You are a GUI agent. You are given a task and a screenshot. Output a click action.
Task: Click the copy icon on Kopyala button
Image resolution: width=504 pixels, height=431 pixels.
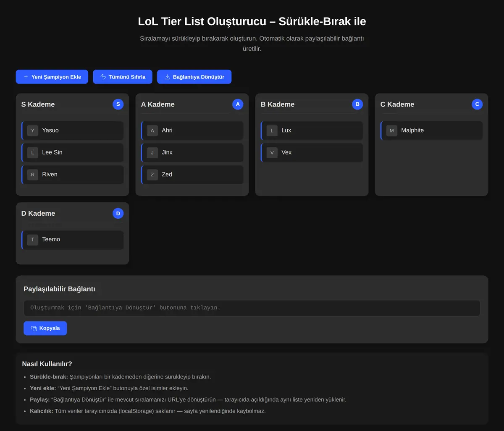(x=34, y=328)
